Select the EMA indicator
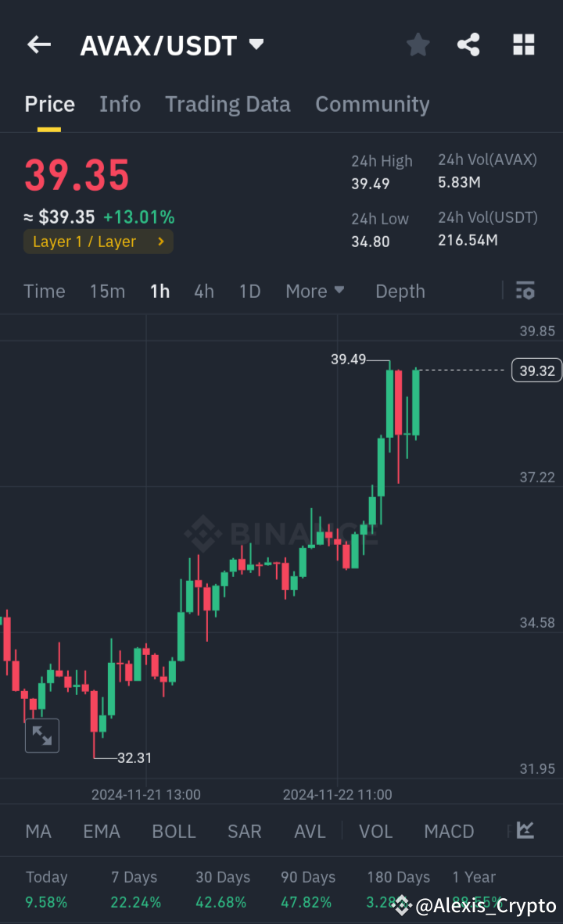 click(x=102, y=831)
